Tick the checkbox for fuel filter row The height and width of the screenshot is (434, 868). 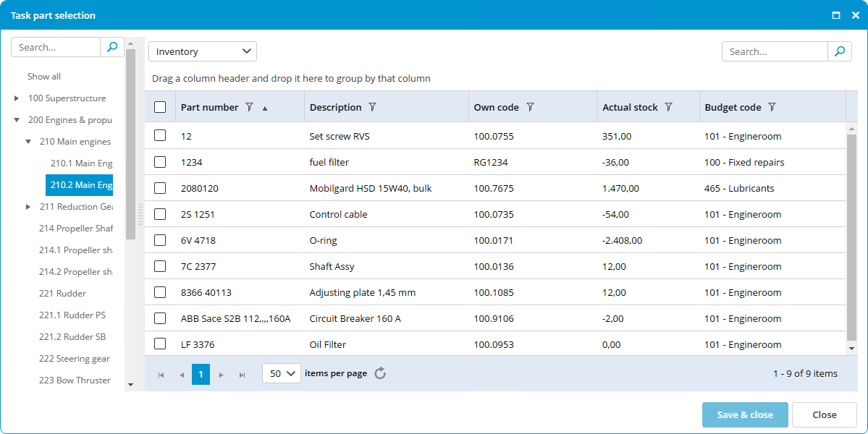160,162
